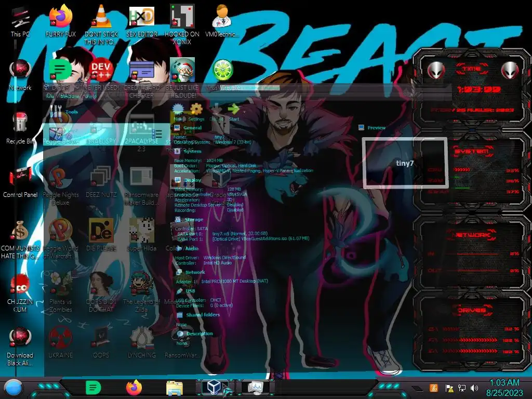
Task: Click the Network section header in VirtualBox
Action: (x=195, y=272)
